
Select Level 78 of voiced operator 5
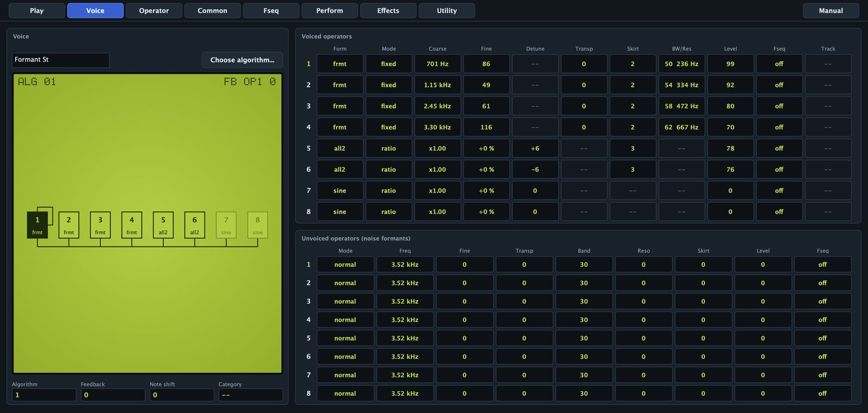(x=730, y=149)
